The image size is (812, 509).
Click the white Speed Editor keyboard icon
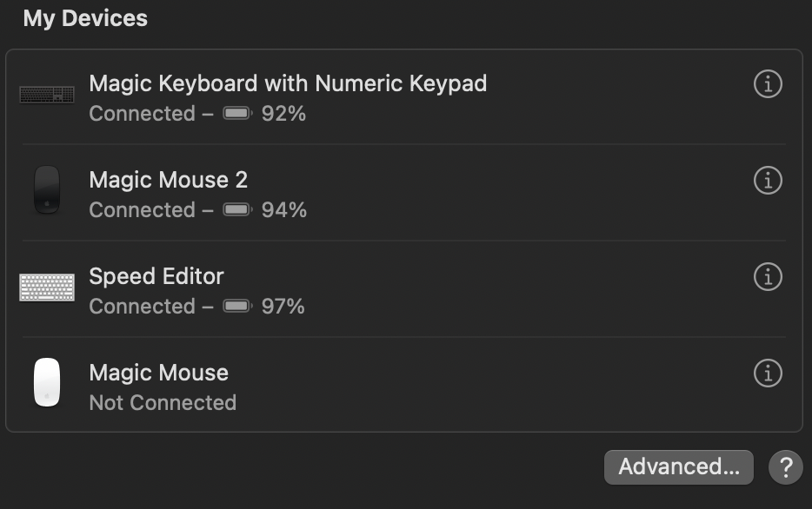coord(47,287)
